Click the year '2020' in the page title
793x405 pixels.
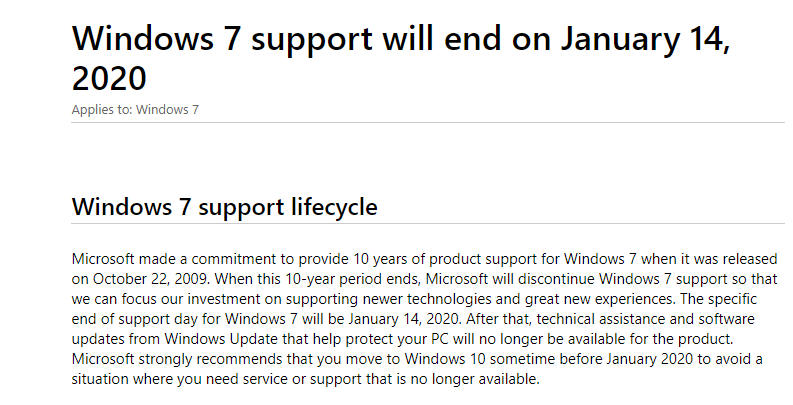pyautogui.click(x=109, y=78)
